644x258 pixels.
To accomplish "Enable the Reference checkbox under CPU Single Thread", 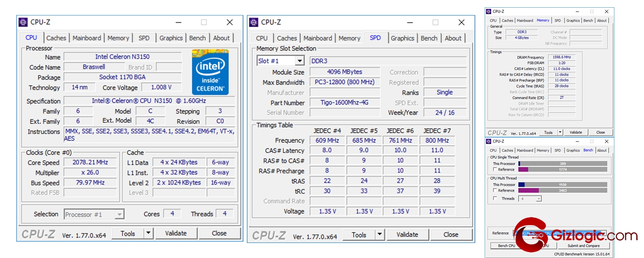I will click(495, 169).
